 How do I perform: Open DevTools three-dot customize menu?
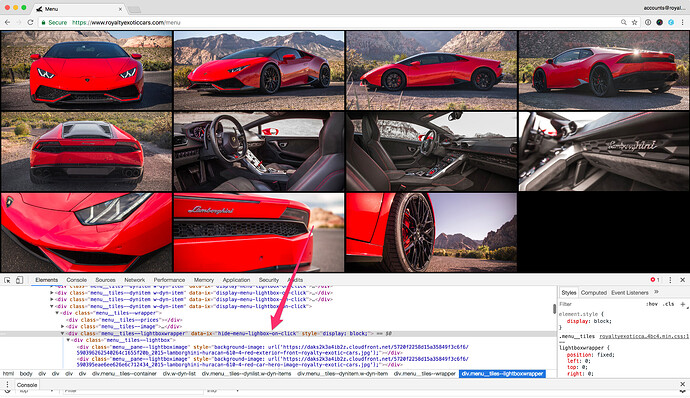(x=670, y=280)
